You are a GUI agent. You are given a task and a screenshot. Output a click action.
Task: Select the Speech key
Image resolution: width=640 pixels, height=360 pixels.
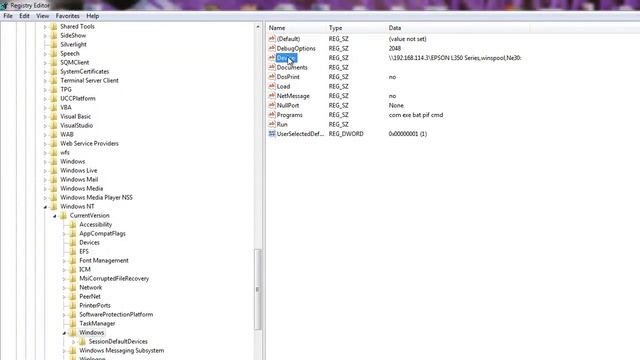pyautogui.click(x=70, y=53)
